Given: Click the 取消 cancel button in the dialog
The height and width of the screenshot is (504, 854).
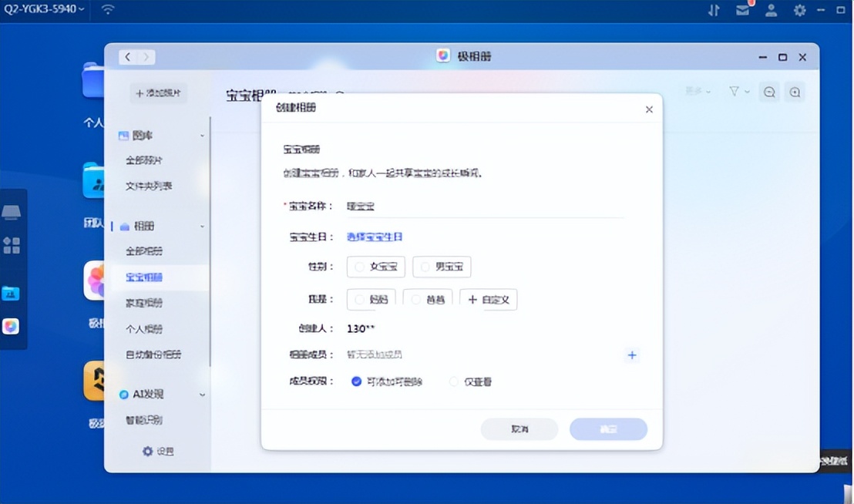Looking at the screenshot, I should tap(519, 429).
